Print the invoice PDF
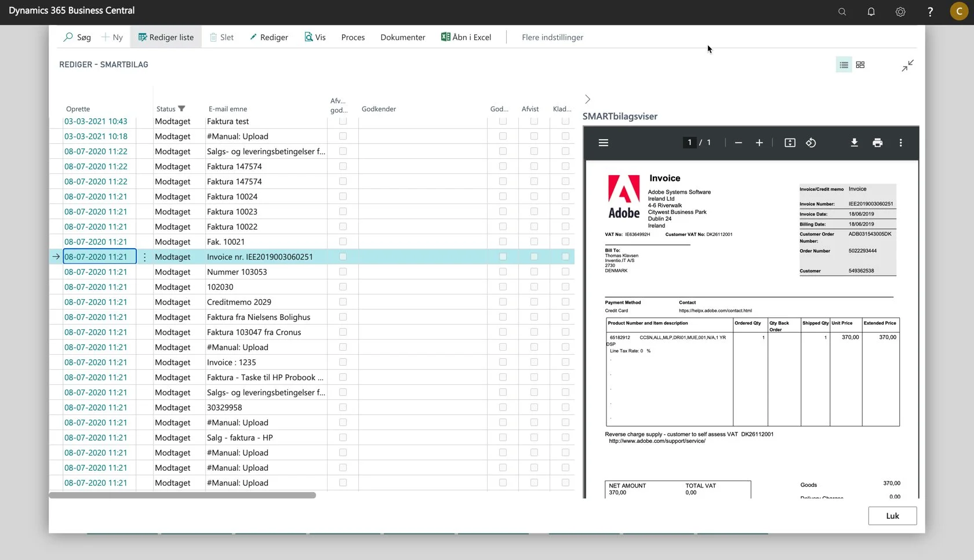Screen dimensions: 974x560 (x=877, y=143)
